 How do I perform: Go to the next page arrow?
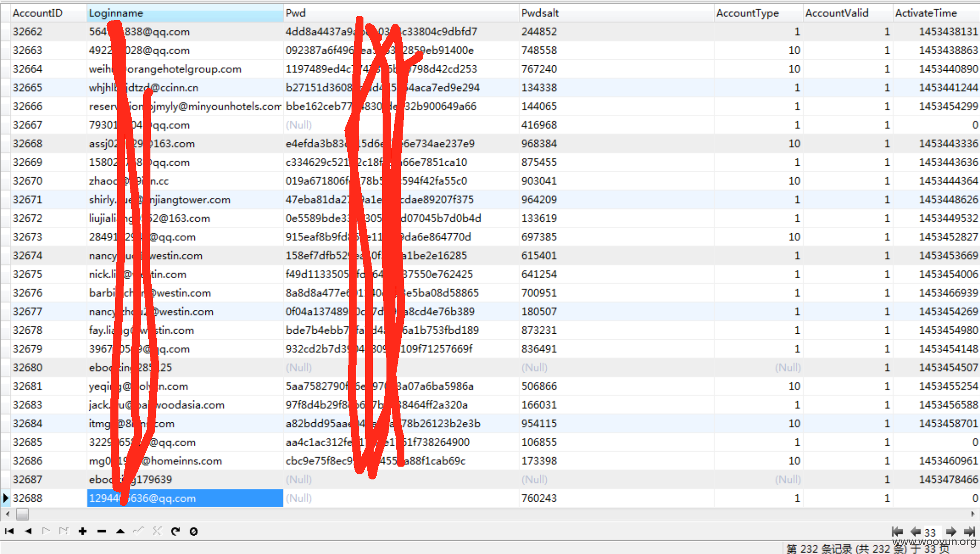coord(951,531)
